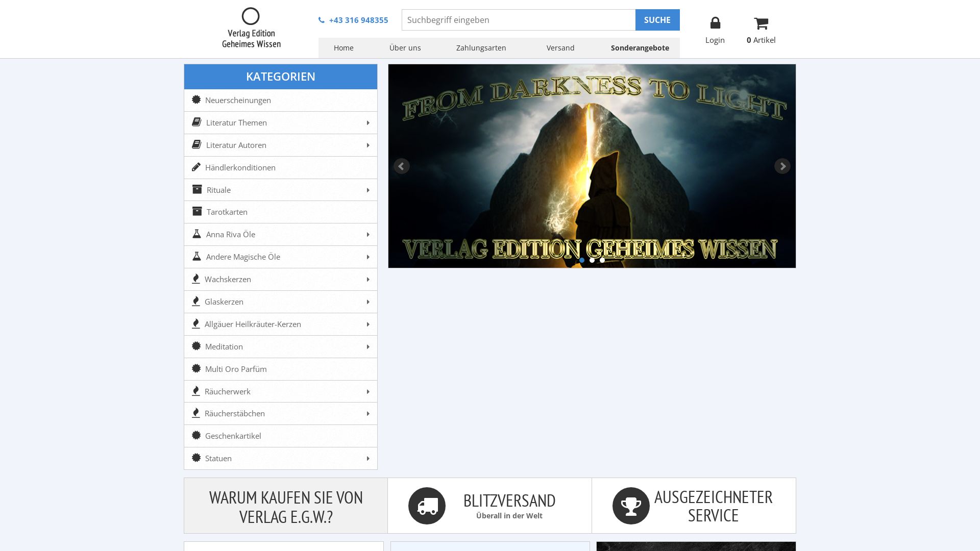This screenshot has width=980, height=551.
Task: Click the KATEGORIEN header
Action: (281, 77)
